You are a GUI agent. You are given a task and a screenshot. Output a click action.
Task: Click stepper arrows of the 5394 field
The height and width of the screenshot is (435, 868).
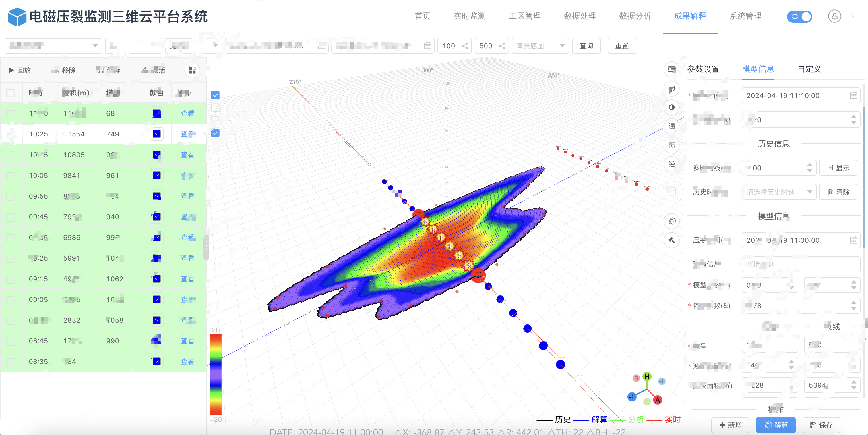point(854,385)
